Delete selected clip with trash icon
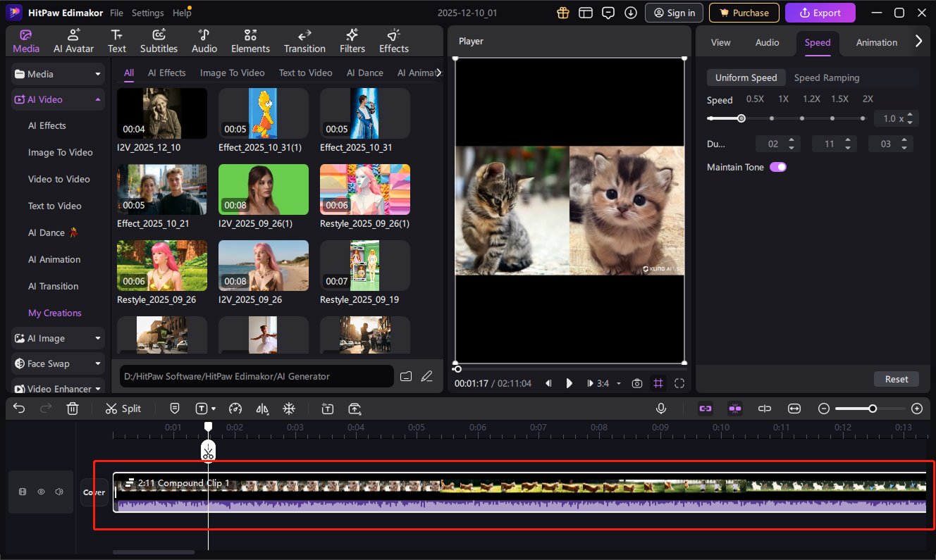Viewport: 936px width, 560px height. click(73, 409)
